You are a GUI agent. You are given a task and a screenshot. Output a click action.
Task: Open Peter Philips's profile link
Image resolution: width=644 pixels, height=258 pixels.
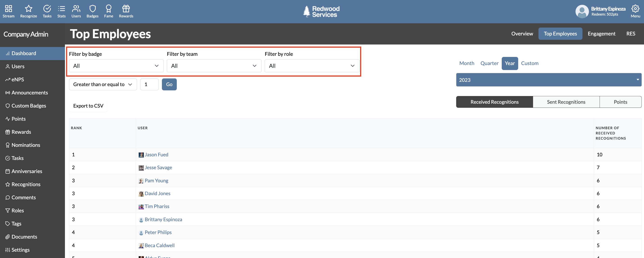158,232
